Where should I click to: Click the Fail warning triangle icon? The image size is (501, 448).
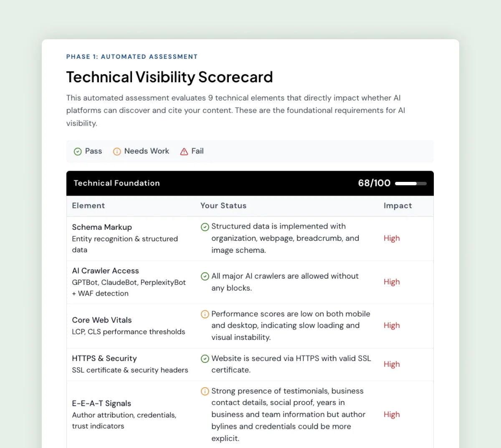tap(184, 151)
